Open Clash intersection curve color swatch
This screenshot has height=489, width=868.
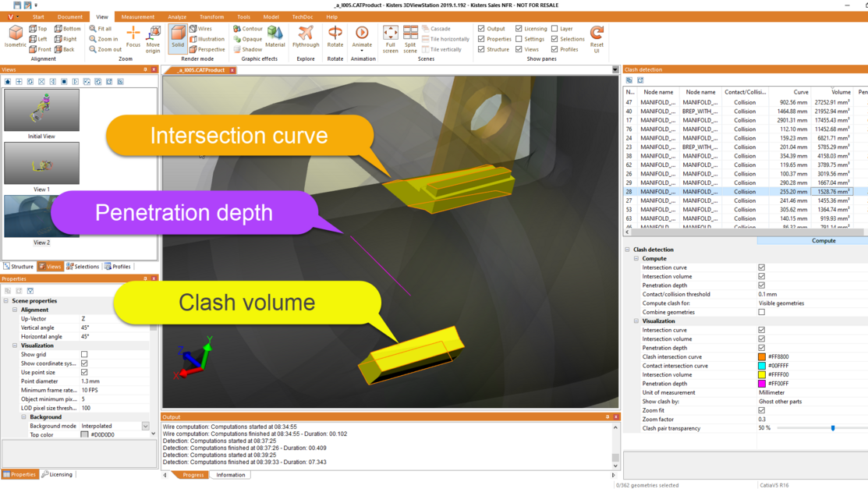tap(762, 357)
